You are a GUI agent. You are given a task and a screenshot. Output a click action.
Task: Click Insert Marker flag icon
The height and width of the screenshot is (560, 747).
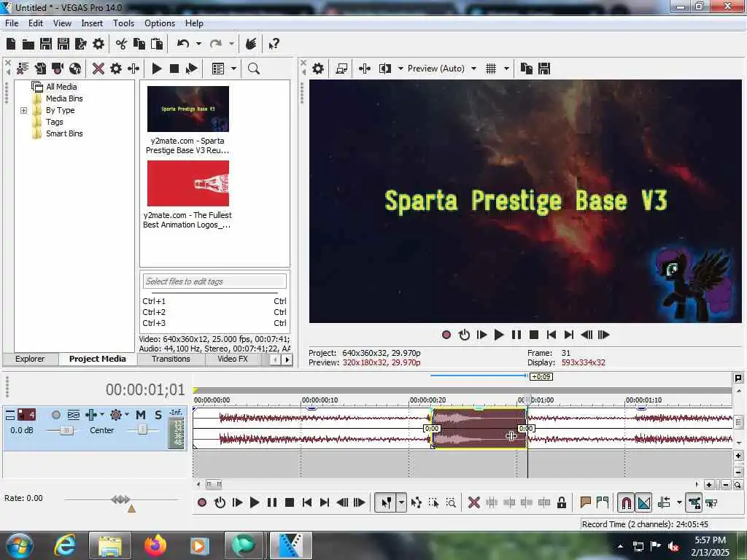coord(586,502)
